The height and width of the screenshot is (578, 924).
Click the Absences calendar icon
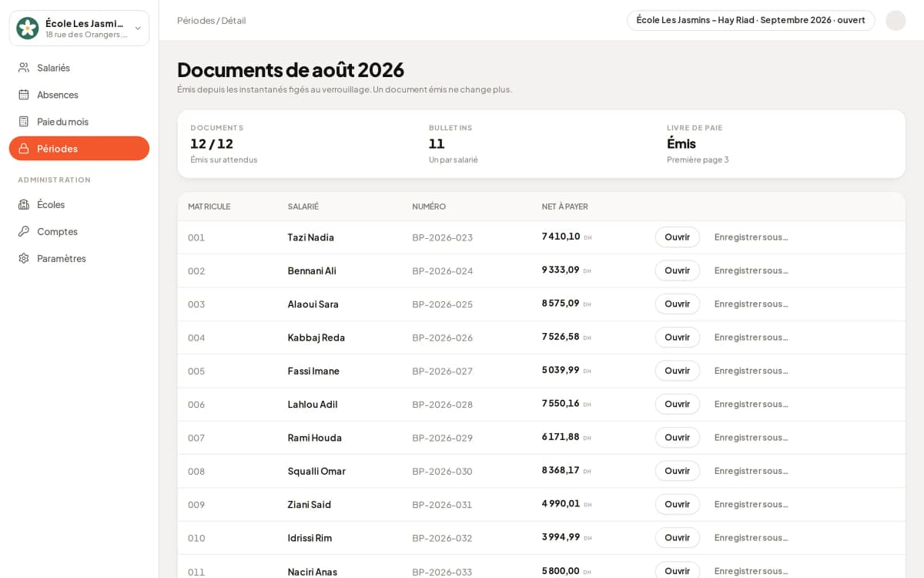24,95
